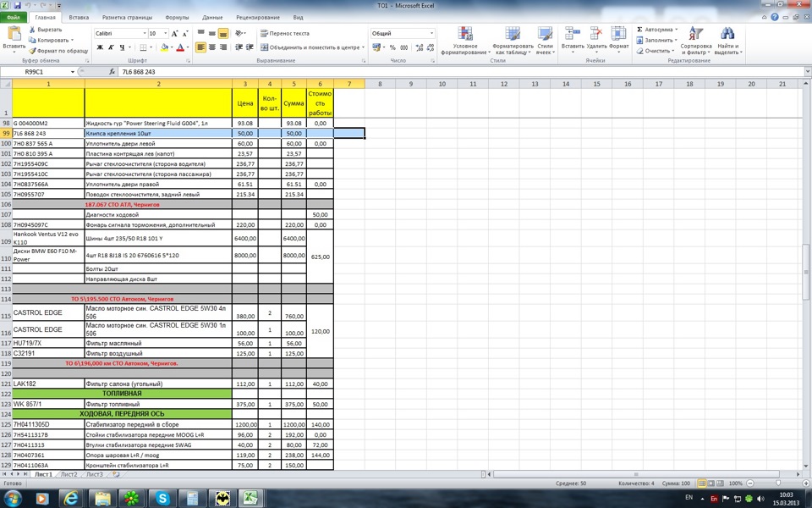Increase the cell indent
Viewport: 812px width, 508px height.
pyautogui.click(x=250, y=47)
